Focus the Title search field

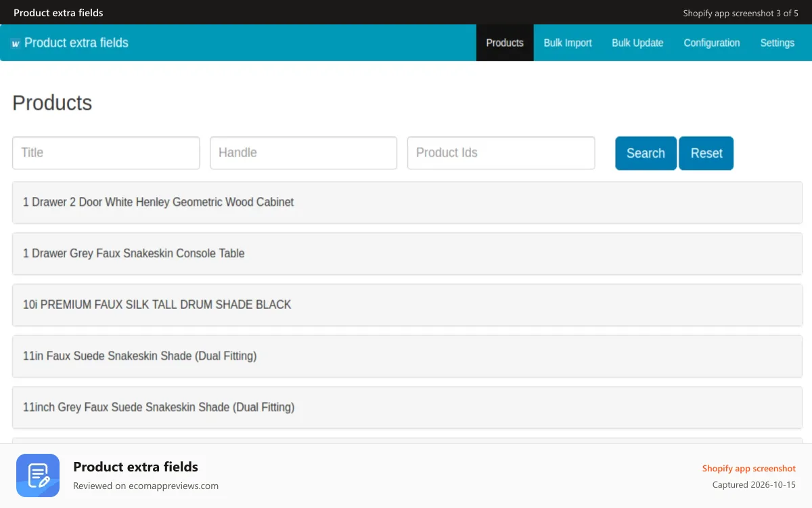pyautogui.click(x=106, y=153)
